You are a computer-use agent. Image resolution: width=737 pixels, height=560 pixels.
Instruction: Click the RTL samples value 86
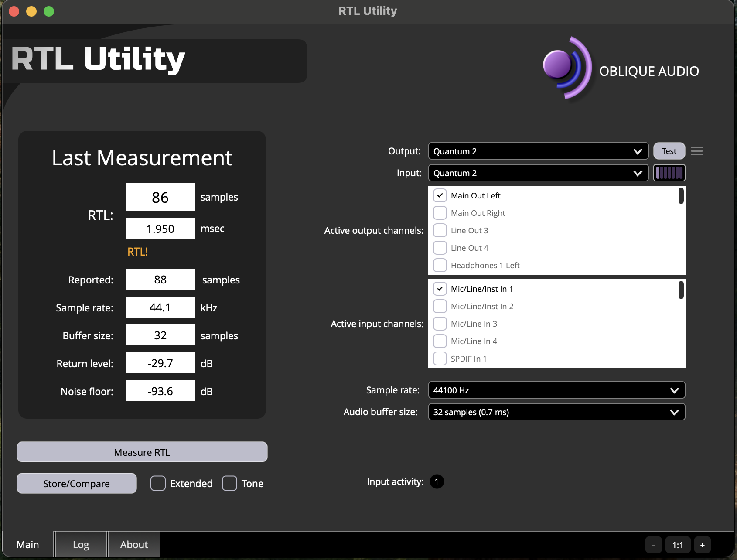point(160,197)
